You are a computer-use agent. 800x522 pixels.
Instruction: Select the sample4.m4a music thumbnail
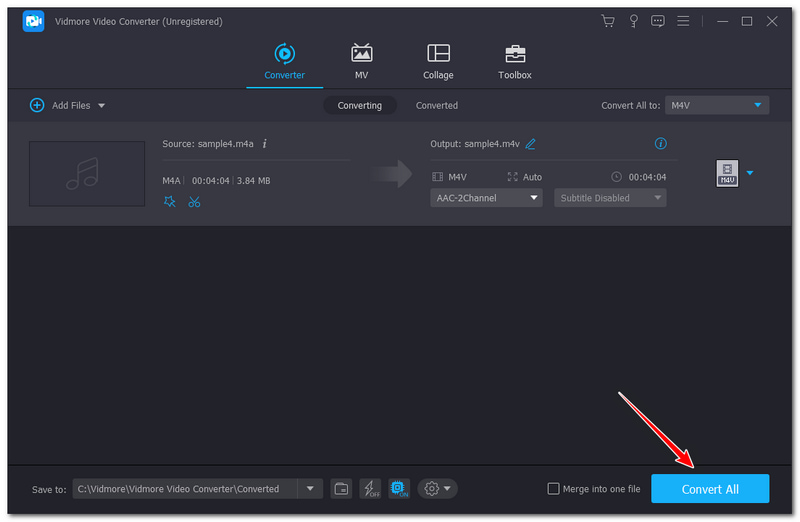click(x=87, y=173)
